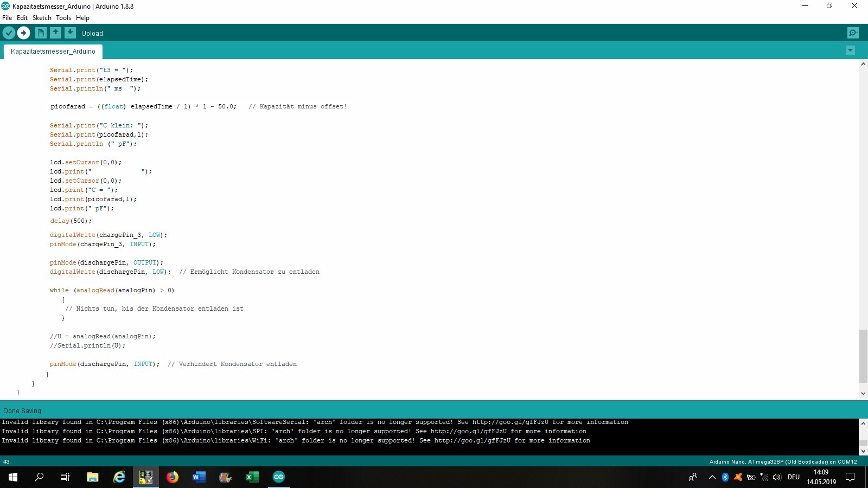868x488 pixels.
Task: Click the SPI invalid library console line
Action: (294, 432)
